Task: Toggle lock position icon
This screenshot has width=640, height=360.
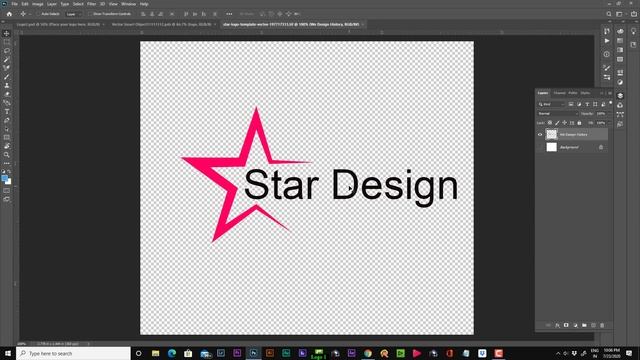Action: coord(564,123)
